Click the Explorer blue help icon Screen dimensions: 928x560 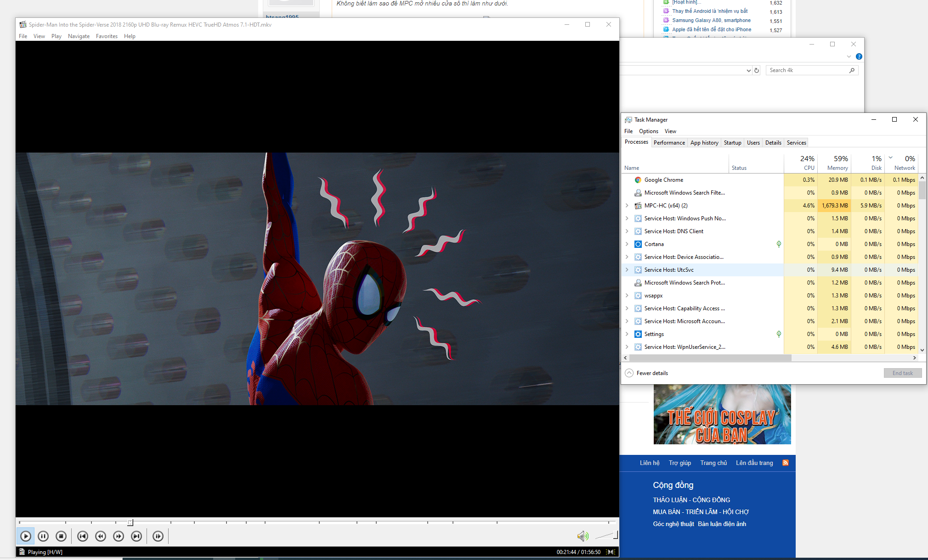859,56
